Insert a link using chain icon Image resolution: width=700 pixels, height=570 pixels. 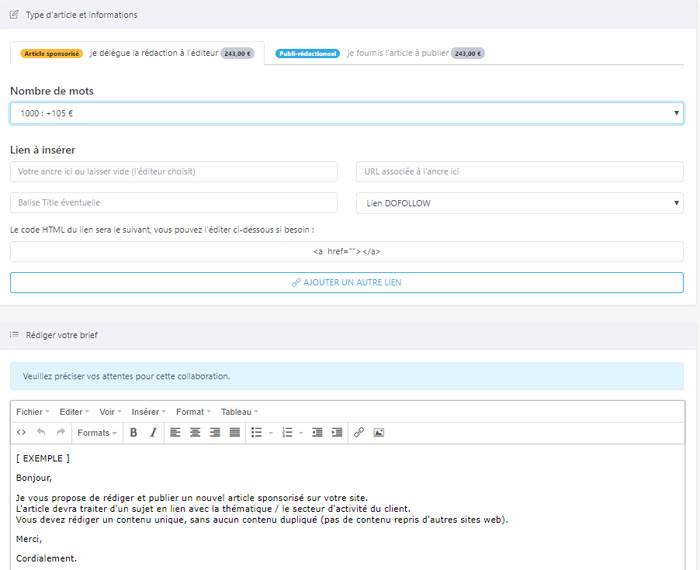(359, 432)
